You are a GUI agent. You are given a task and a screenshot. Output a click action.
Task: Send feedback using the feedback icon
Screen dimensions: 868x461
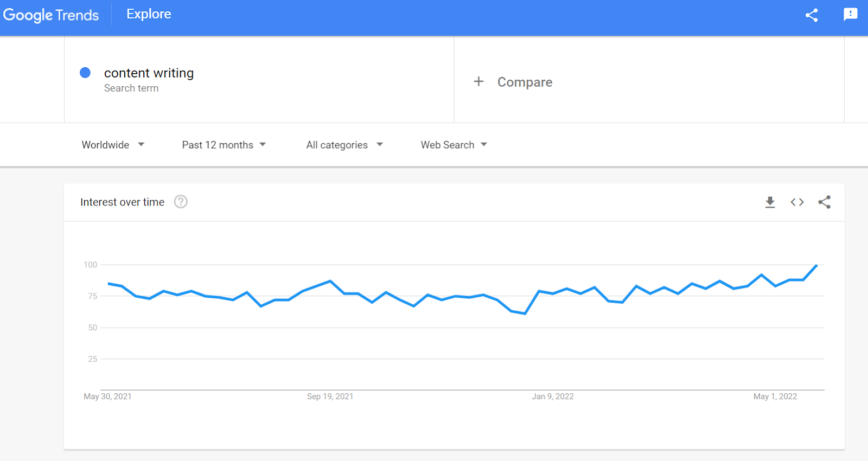click(x=850, y=15)
